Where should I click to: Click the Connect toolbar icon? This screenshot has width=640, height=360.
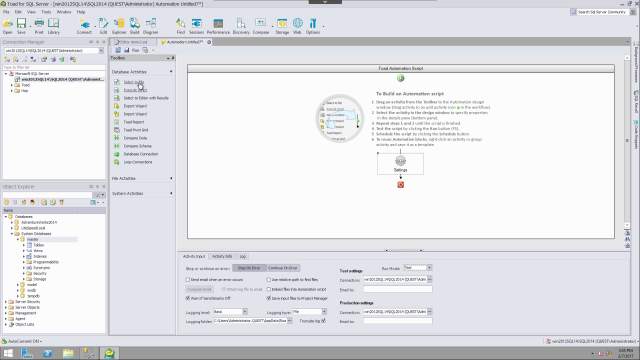click(x=84, y=26)
